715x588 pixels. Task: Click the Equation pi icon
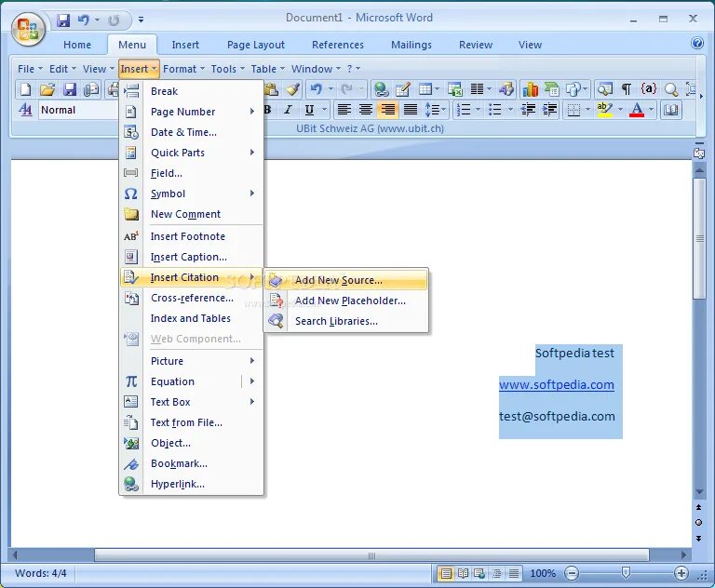pos(131,381)
